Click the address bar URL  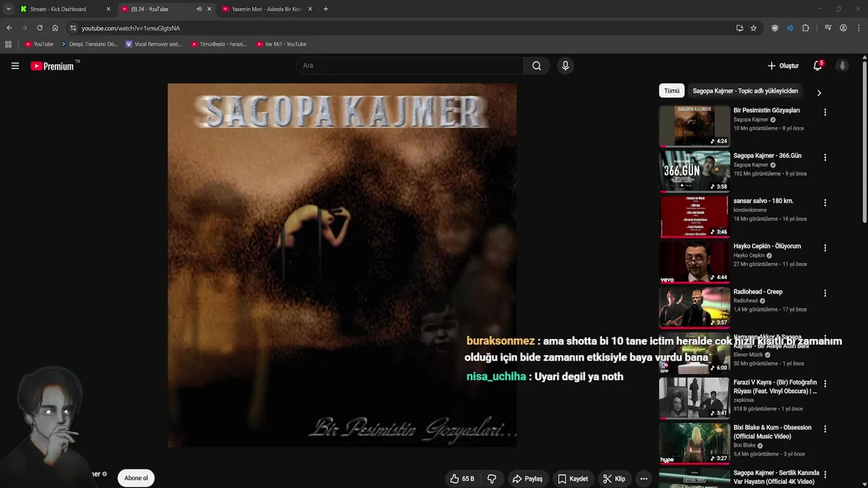pos(131,28)
